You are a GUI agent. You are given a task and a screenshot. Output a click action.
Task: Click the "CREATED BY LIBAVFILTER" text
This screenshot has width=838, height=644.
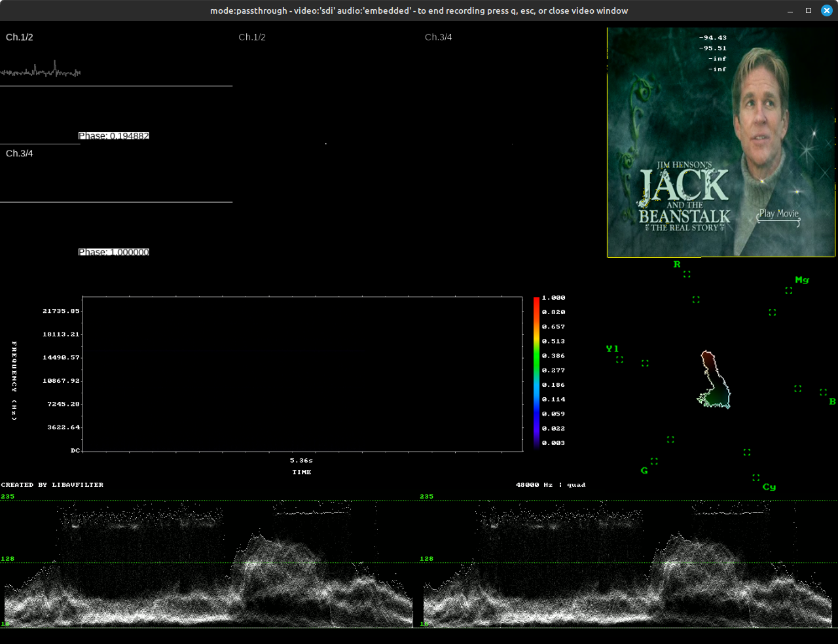(x=52, y=485)
